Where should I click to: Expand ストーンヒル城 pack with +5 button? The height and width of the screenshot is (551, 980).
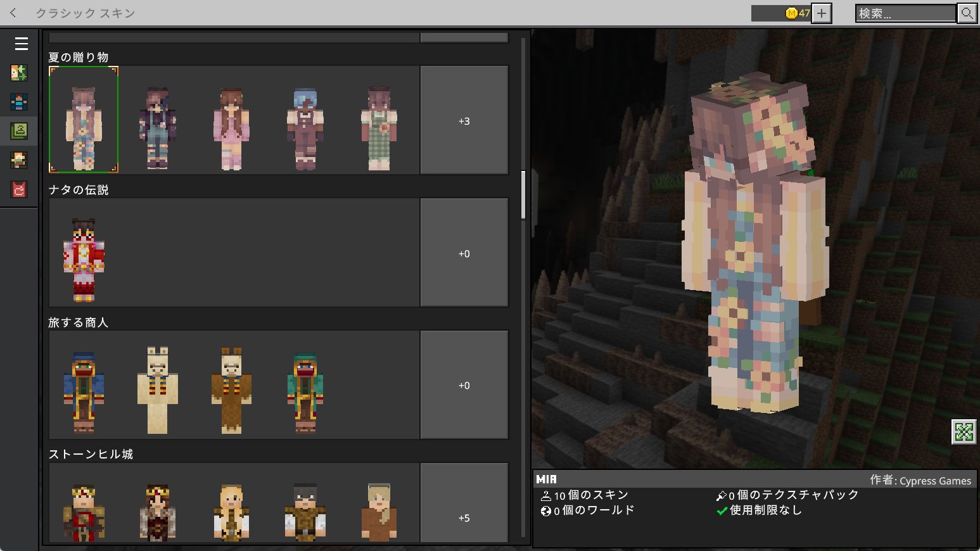pyautogui.click(x=464, y=503)
